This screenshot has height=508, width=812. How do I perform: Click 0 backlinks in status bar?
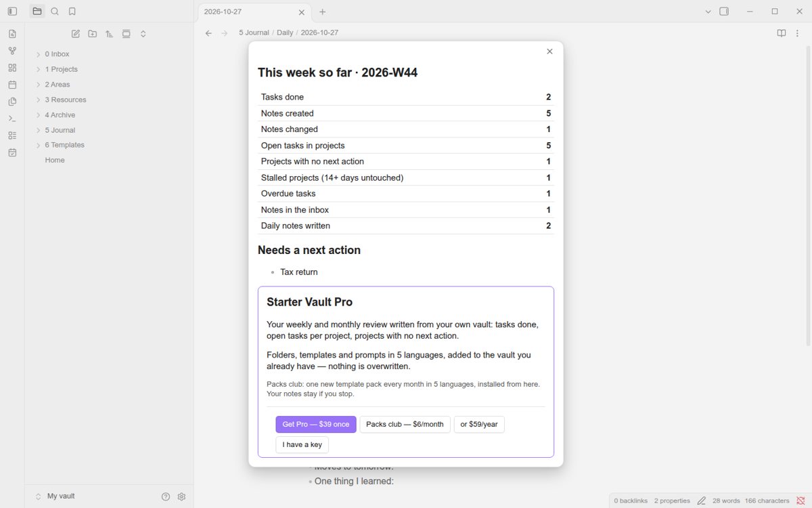(630, 501)
